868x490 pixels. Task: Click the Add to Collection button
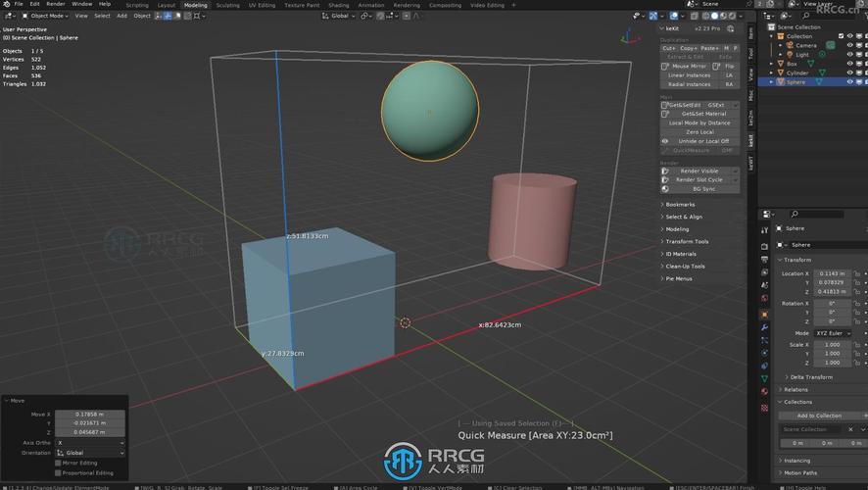click(820, 416)
